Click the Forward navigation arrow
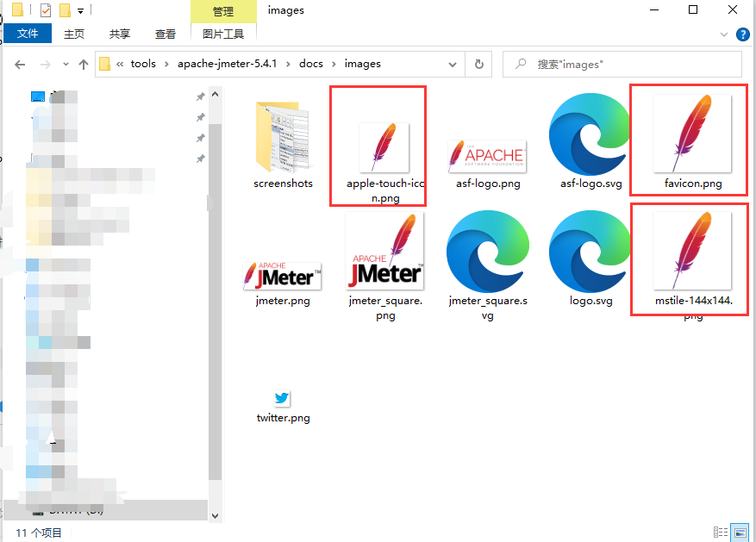Screen dimensions: 756x542 click(46, 65)
